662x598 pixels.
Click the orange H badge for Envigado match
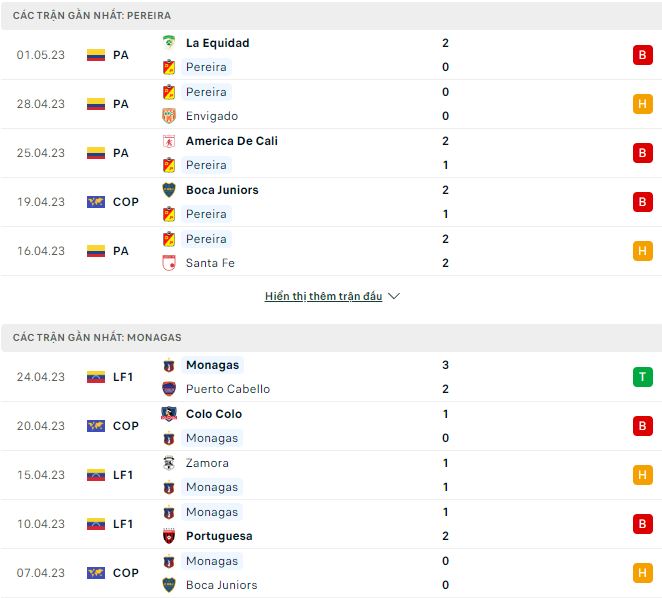pyautogui.click(x=642, y=104)
